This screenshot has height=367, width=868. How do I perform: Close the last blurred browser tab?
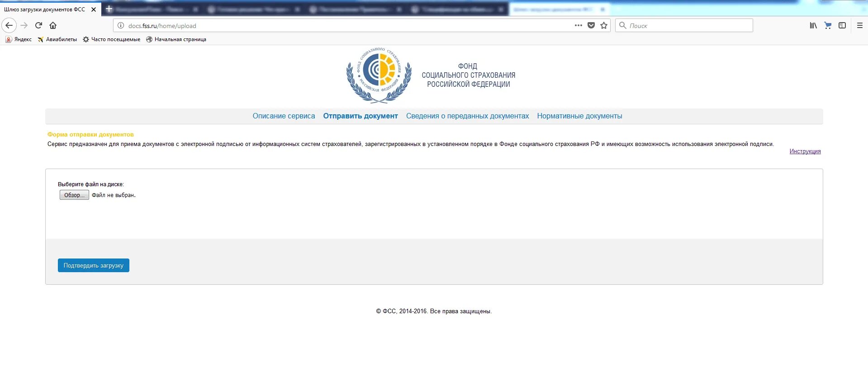[602, 9]
